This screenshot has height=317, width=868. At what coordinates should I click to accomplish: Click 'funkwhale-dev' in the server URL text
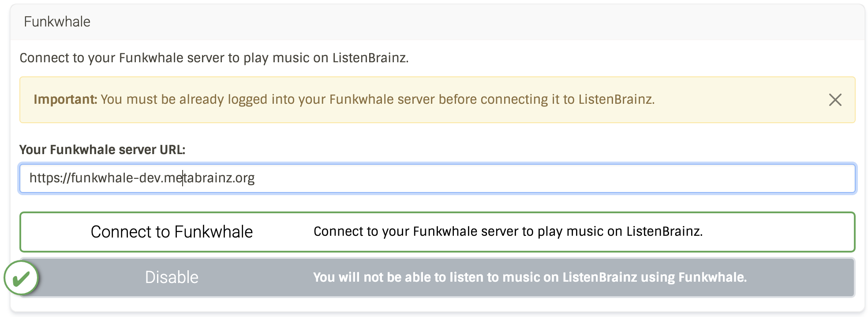[x=115, y=178]
